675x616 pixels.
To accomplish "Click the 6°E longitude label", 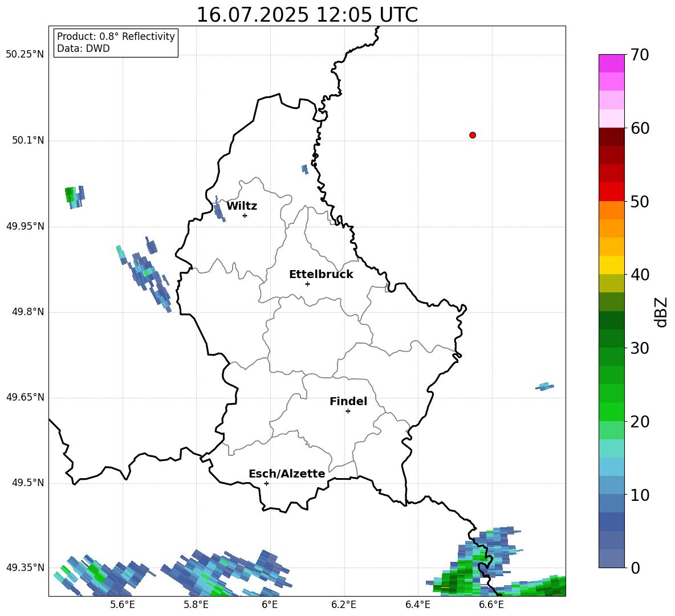I will [270, 605].
